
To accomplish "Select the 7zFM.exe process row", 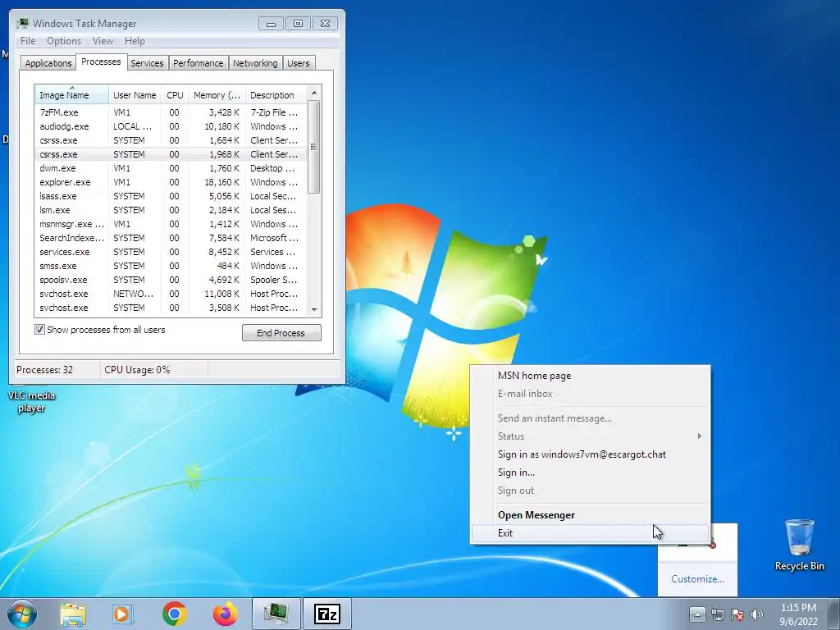I will pyautogui.click(x=171, y=112).
